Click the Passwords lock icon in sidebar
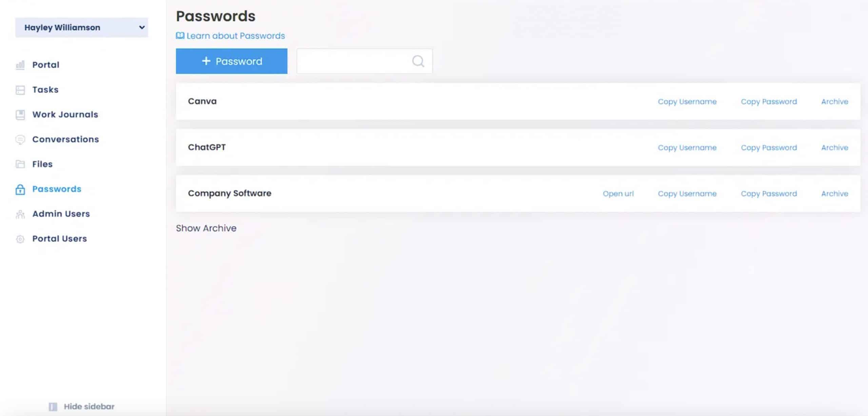Viewport: 868px width, 416px height. coord(20,189)
